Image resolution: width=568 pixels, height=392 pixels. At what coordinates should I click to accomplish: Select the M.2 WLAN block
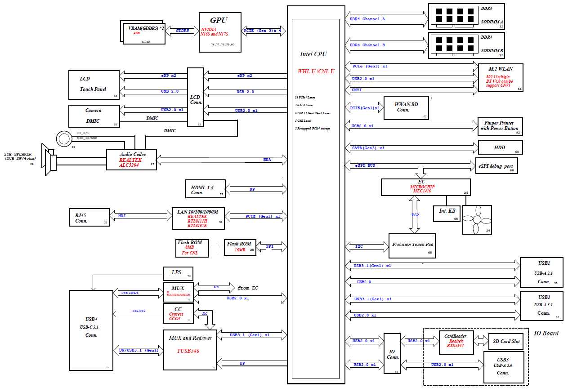500,78
